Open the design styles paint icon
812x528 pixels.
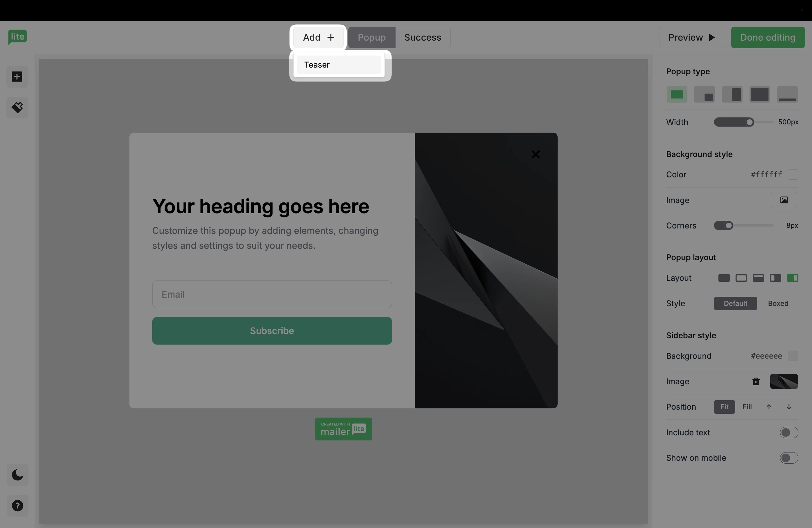[17, 108]
